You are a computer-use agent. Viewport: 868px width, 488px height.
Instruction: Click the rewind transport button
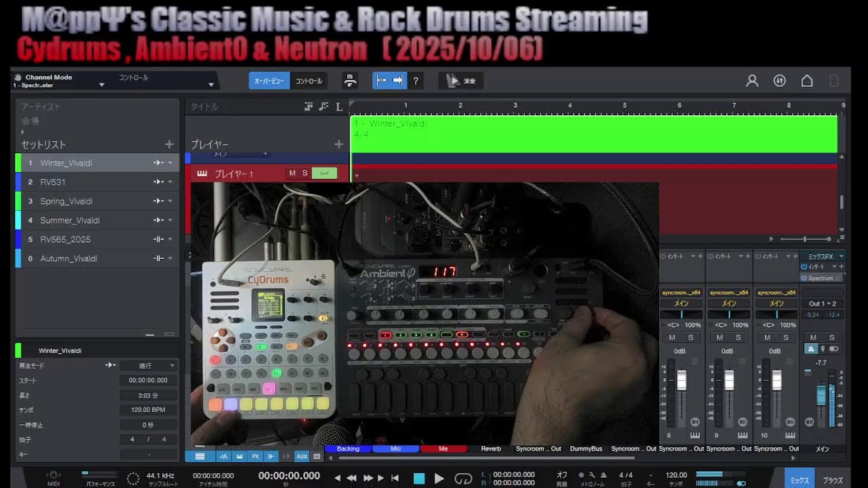[x=352, y=478]
